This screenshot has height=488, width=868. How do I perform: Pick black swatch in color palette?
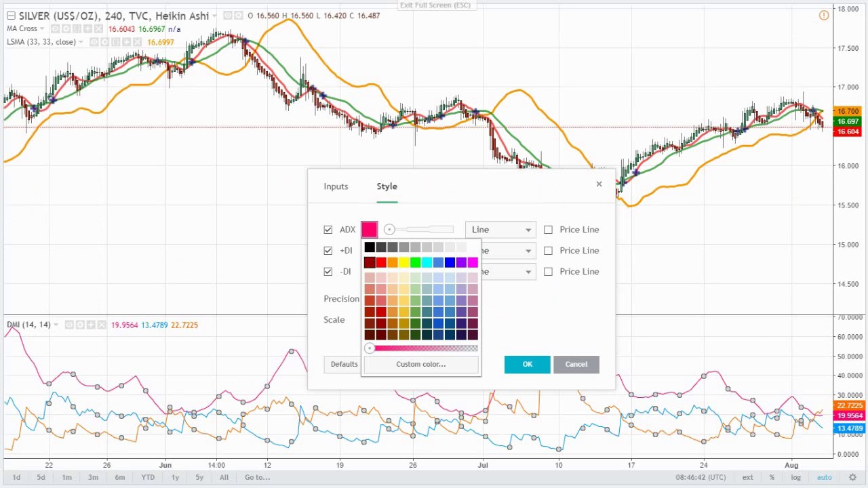click(370, 247)
